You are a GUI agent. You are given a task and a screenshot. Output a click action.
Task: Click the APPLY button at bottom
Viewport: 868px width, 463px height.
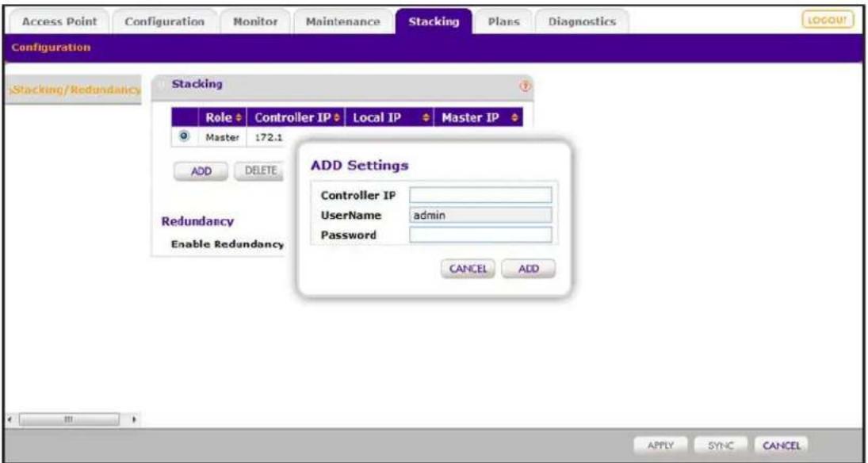(662, 446)
